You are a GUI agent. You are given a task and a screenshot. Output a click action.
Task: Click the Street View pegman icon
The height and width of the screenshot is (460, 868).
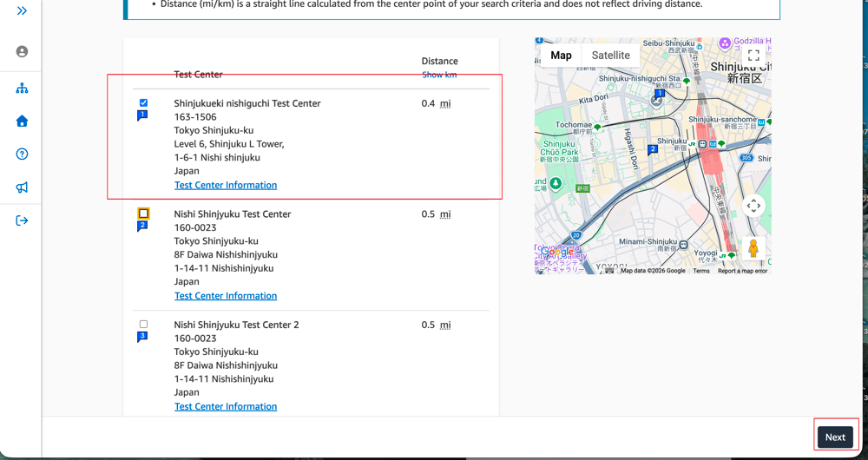(x=753, y=248)
